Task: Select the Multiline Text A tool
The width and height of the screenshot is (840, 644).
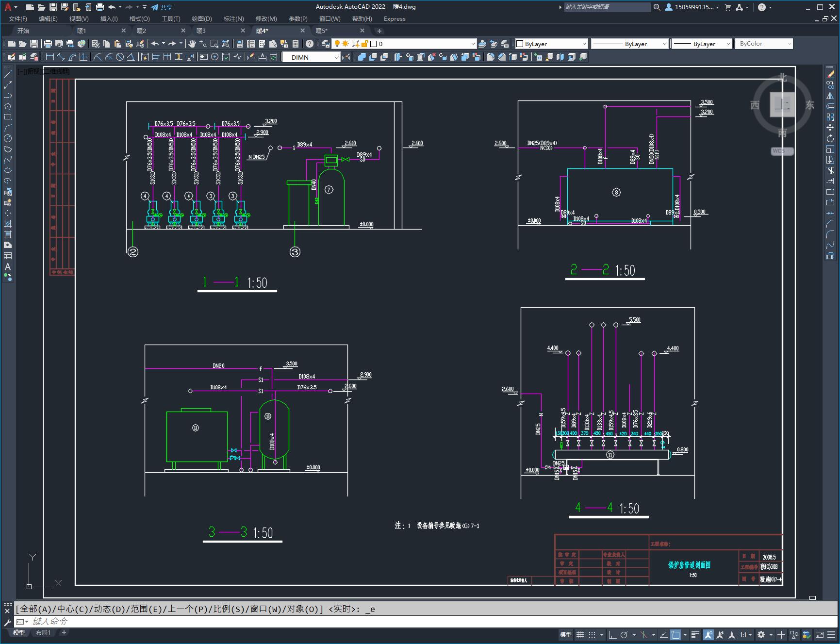Action: coord(8,266)
